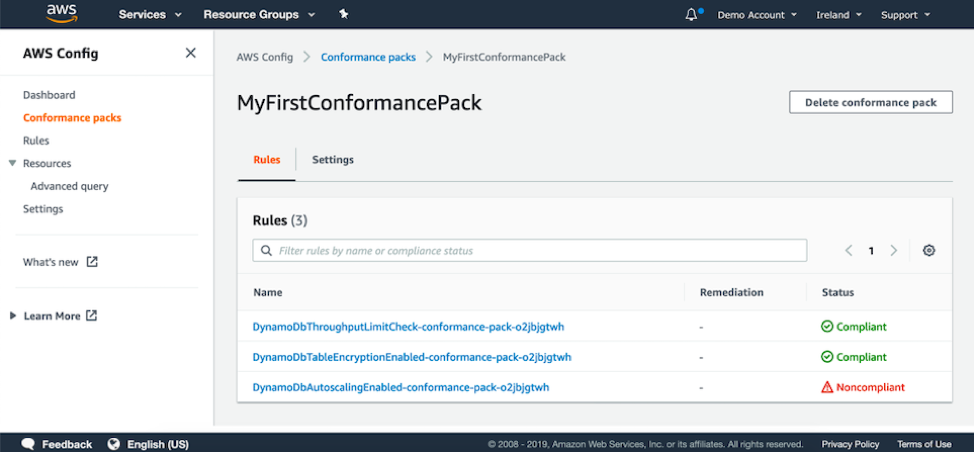The width and height of the screenshot is (974, 452).
Task: Open the Services dropdown
Action: [x=150, y=14]
